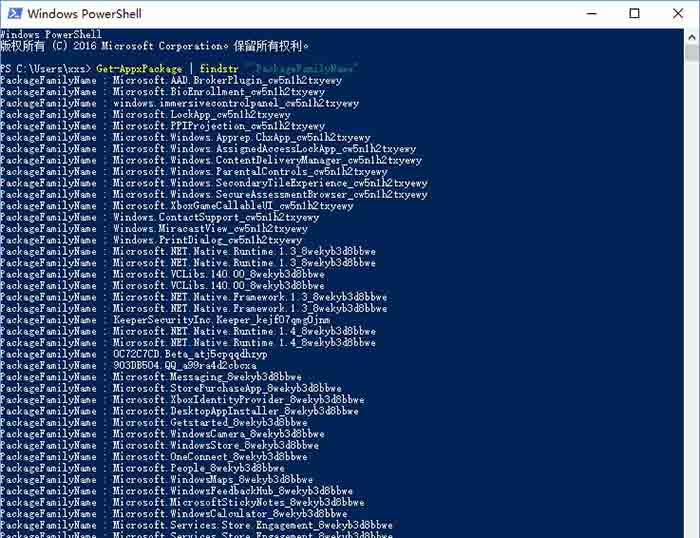Click the vertical scrollbar thumb

click(692, 55)
